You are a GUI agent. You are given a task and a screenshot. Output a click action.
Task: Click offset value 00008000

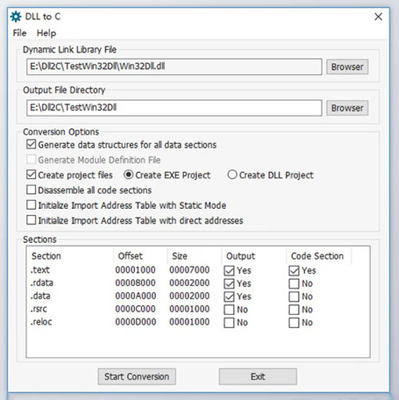coord(135,283)
